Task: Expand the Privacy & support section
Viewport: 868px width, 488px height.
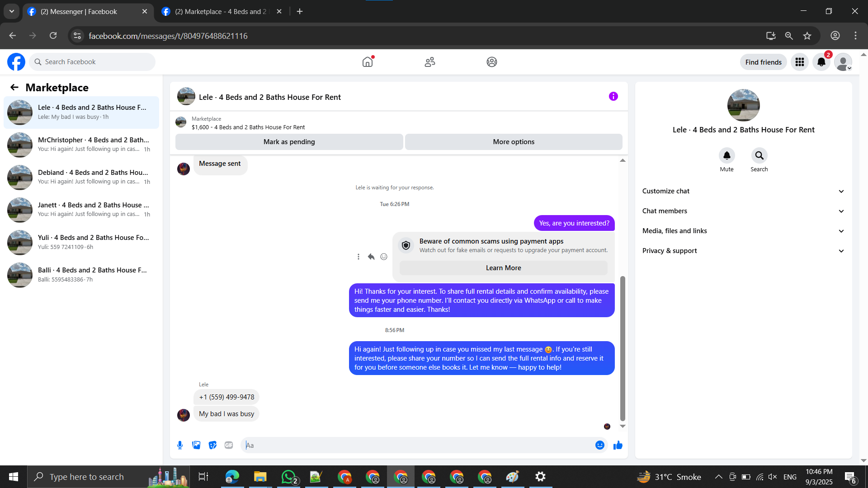Action: click(743, 251)
